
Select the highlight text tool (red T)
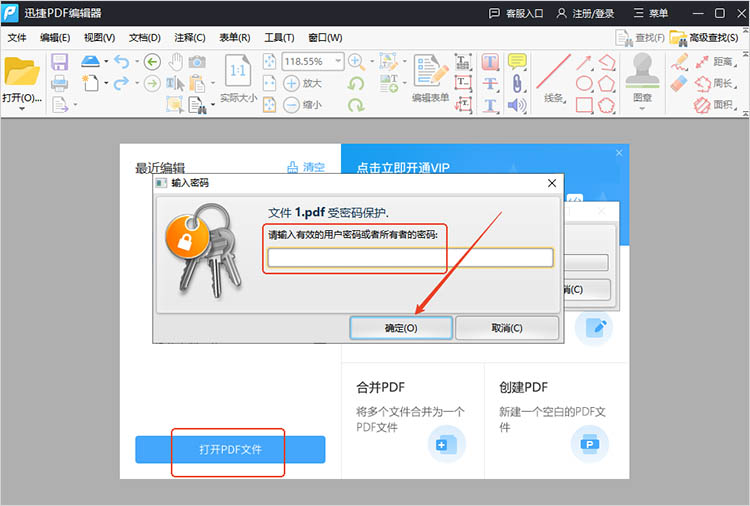click(x=490, y=62)
